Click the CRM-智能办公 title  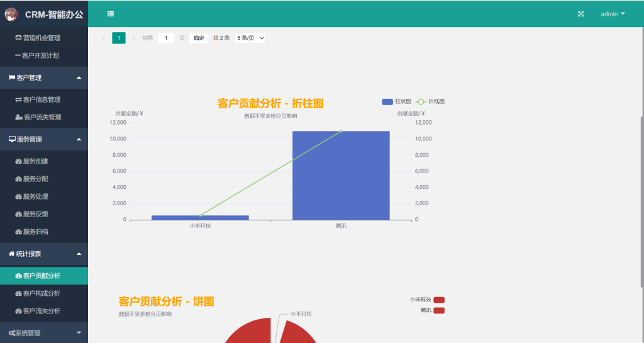click(x=54, y=14)
